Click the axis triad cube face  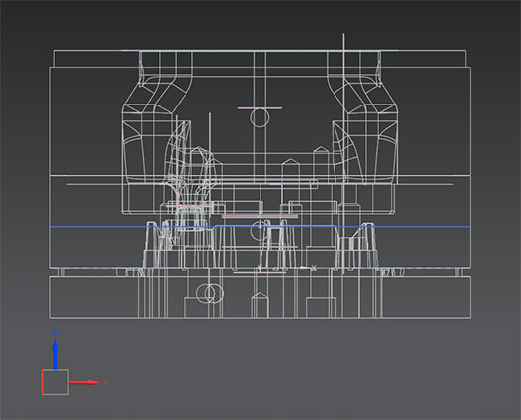pyautogui.click(x=55, y=383)
